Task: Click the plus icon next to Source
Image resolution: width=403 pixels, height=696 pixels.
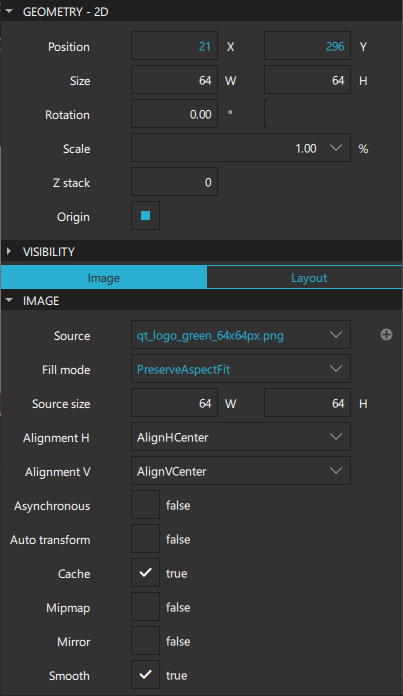Action: pyautogui.click(x=386, y=335)
